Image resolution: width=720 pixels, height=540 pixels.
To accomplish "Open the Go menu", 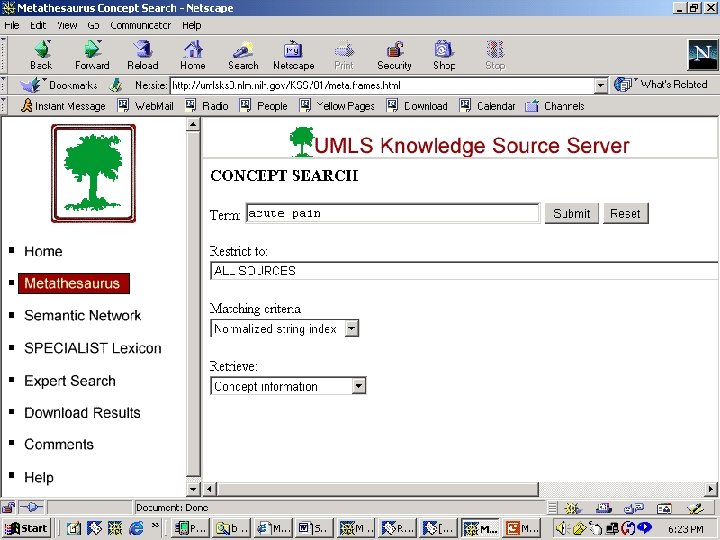I will click(x=93, y=25).
